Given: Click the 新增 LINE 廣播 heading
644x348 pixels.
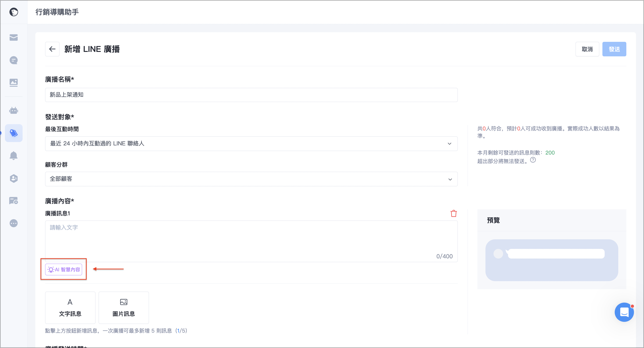Looking at the screenshot, I should pyautogui.click(x=92, y=49).
